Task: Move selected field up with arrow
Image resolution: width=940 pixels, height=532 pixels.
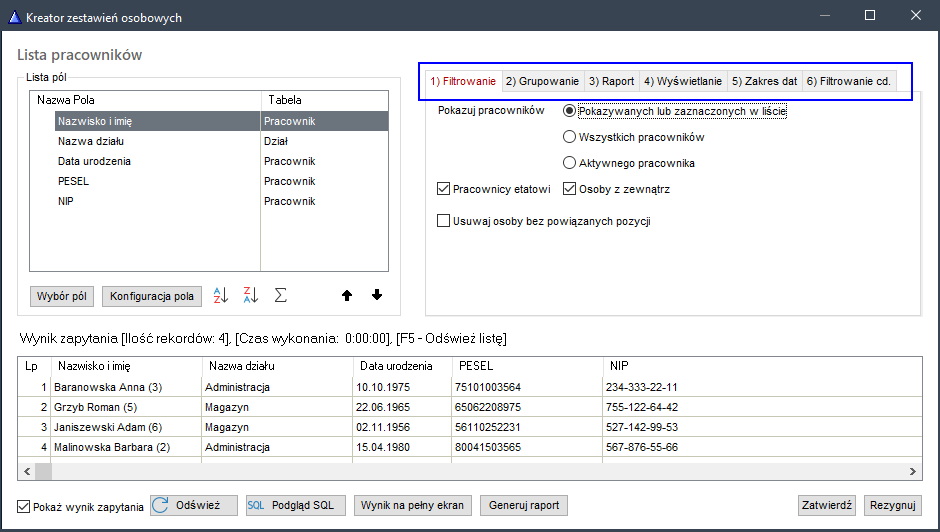Action: pos(347,296)
